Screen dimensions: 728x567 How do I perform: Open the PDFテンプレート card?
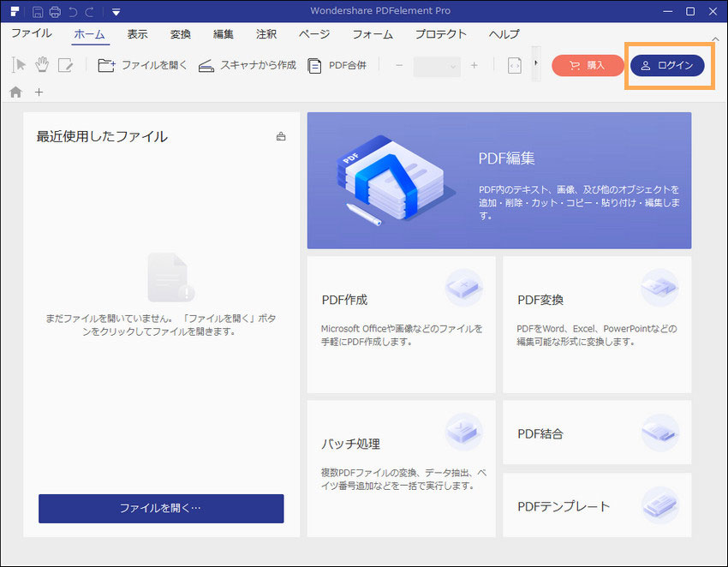(597, 505)
